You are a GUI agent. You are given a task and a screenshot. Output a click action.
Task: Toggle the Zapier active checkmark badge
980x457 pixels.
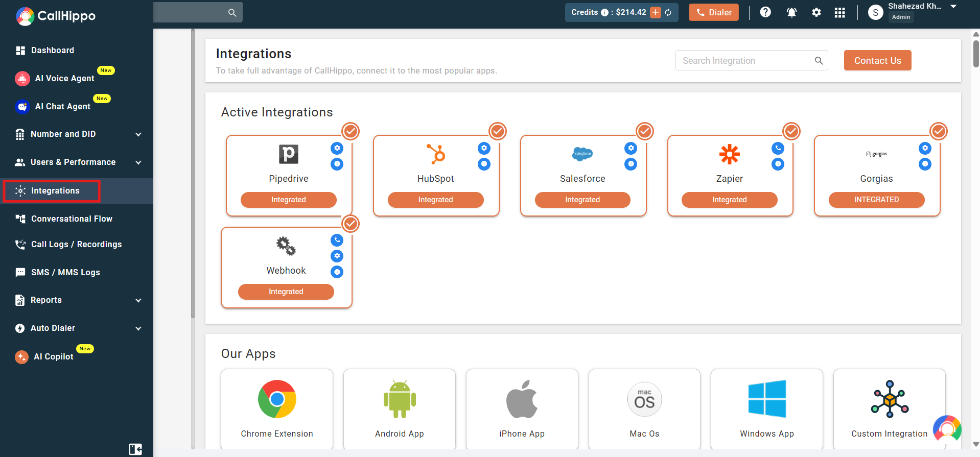click(791, 131)
